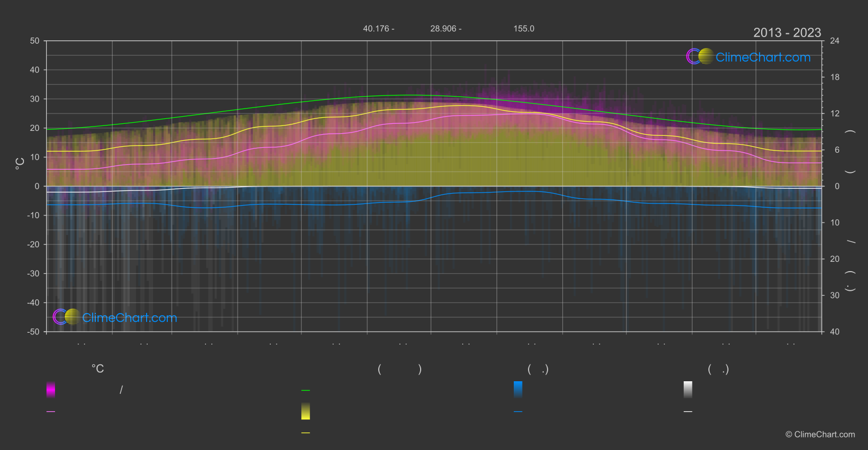The width and height of the screenshot is (868, 450).
Task: Select the white-grey snow bar legend swatch
Action: (x=688, y=389)
